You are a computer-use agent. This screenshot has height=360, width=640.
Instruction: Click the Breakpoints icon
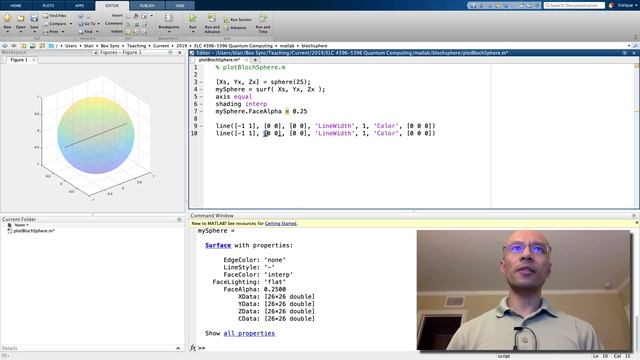pyautogui.click(x=169, y=18)
